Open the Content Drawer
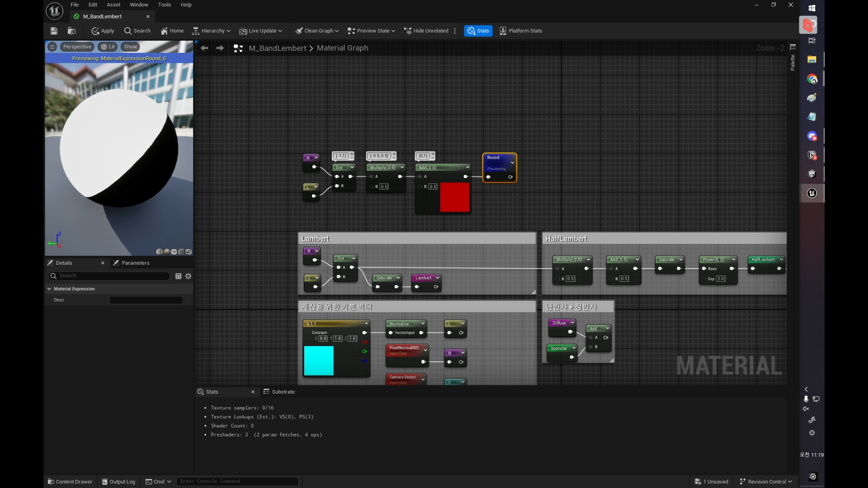Screen dimensions: 868x488 [x=70, y=482]
